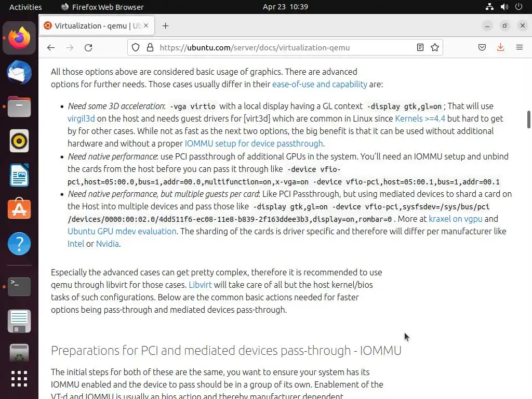Go back to the previous page
Viewport: 532px width, 399px height.
click(x=51, y=47)
